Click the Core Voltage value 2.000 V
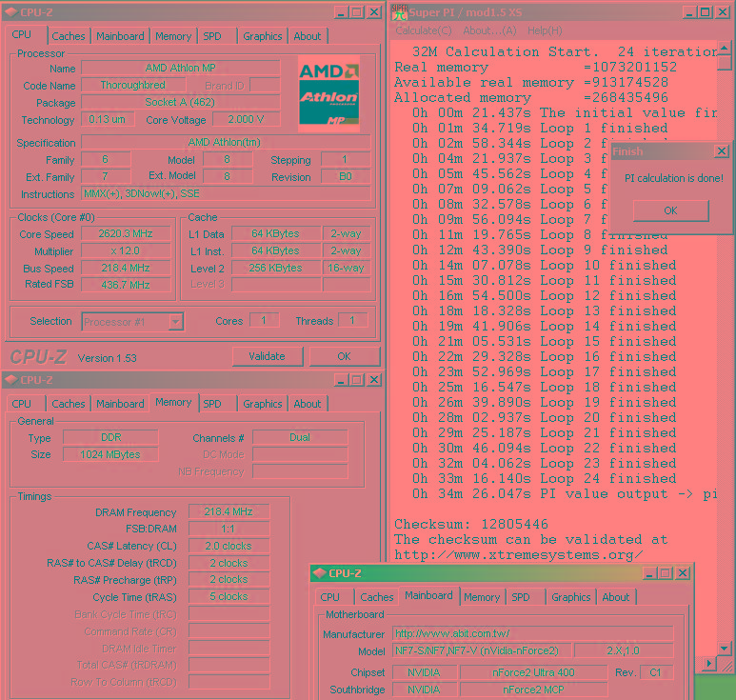This screenshot has height=700, width=736. pos(246,119)
